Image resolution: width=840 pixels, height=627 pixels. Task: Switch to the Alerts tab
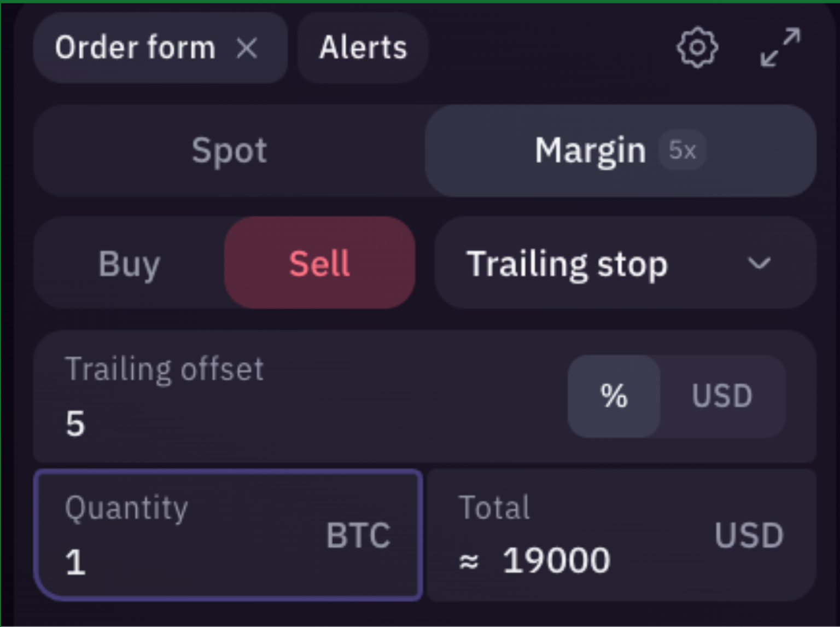363,47
